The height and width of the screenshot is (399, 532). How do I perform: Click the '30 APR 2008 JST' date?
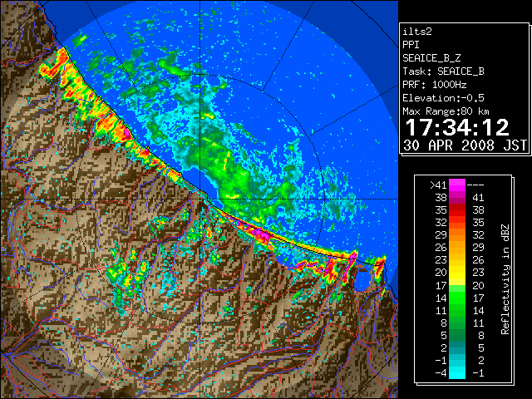tap(465, 145)
